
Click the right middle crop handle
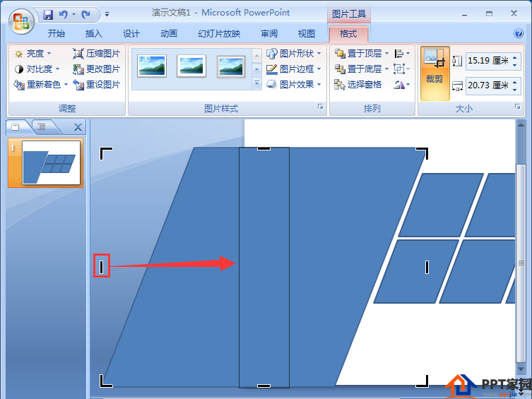click(427, 267)
